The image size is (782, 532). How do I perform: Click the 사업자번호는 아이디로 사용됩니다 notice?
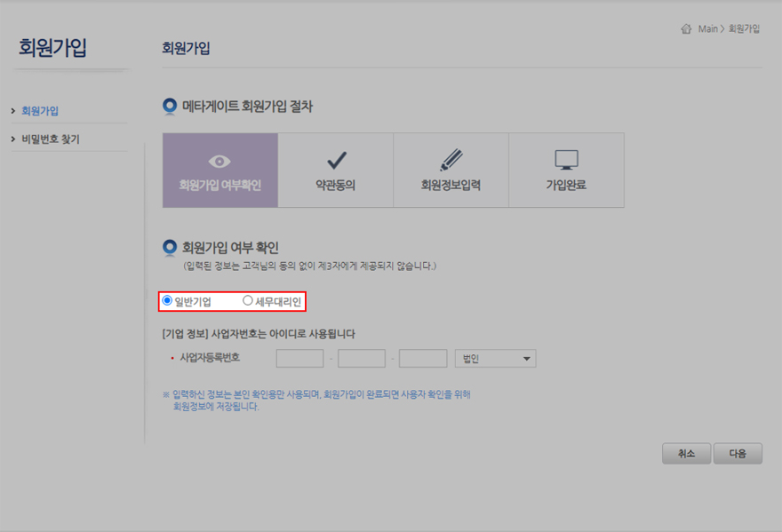click(283, 334)
